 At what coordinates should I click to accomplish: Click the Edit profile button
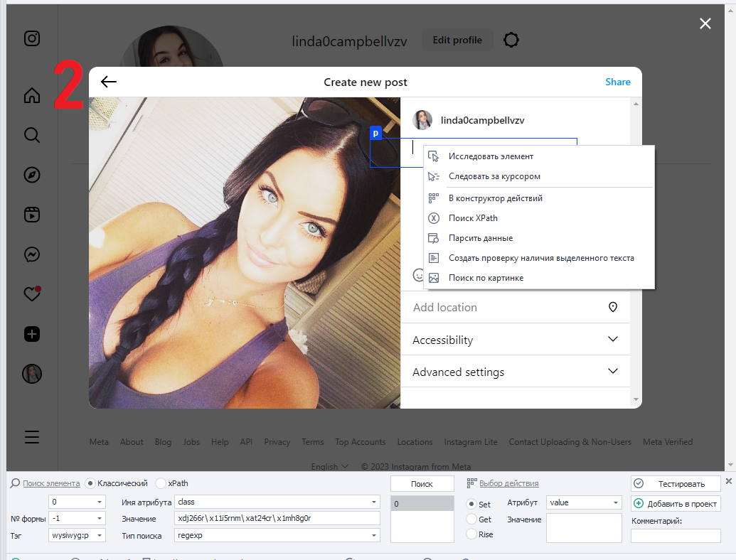point(457,40)
